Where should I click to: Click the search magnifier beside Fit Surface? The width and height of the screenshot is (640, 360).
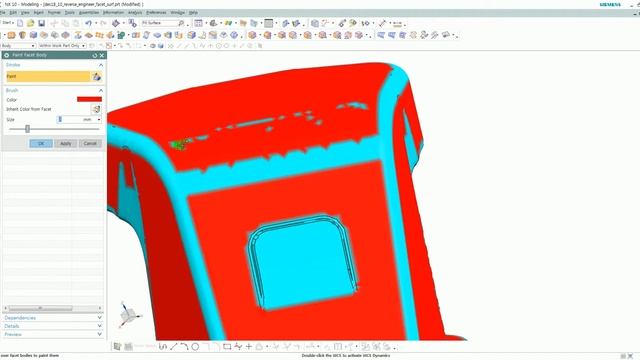(181, 23)
